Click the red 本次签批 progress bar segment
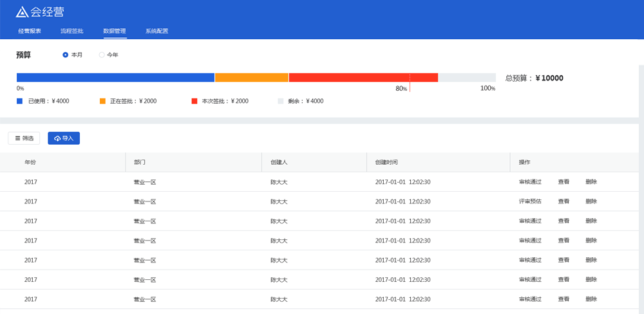Screen dimensions: 644x314 pyautogui.click(x=363, y=78)
